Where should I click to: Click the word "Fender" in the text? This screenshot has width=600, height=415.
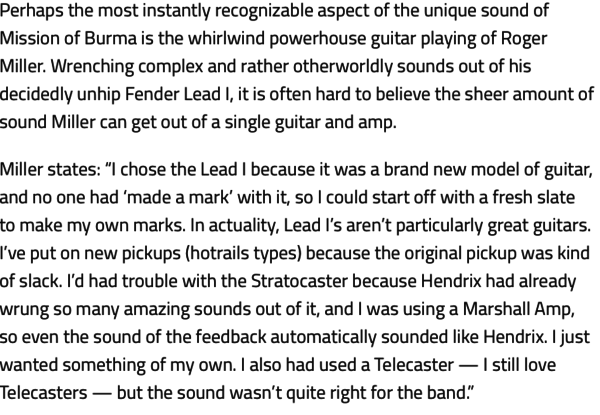[x=152, y=94]
